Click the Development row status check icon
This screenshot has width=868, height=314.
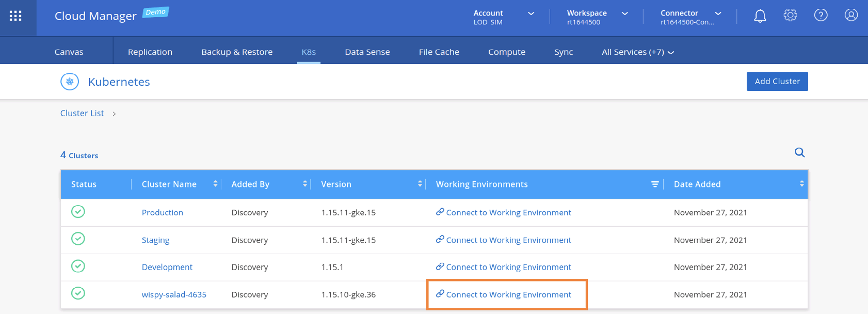78,266
